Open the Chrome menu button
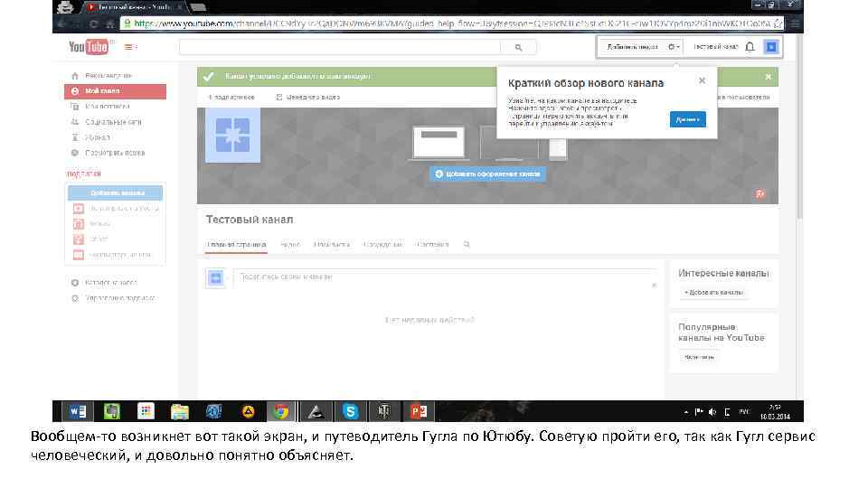This screenshot has width=868, height=488. pos(795,23)
